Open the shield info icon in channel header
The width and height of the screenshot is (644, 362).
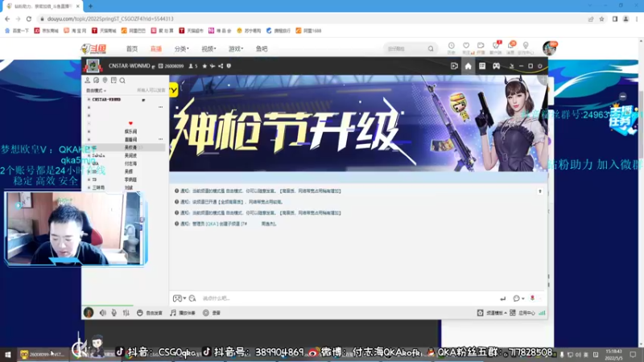229,66
